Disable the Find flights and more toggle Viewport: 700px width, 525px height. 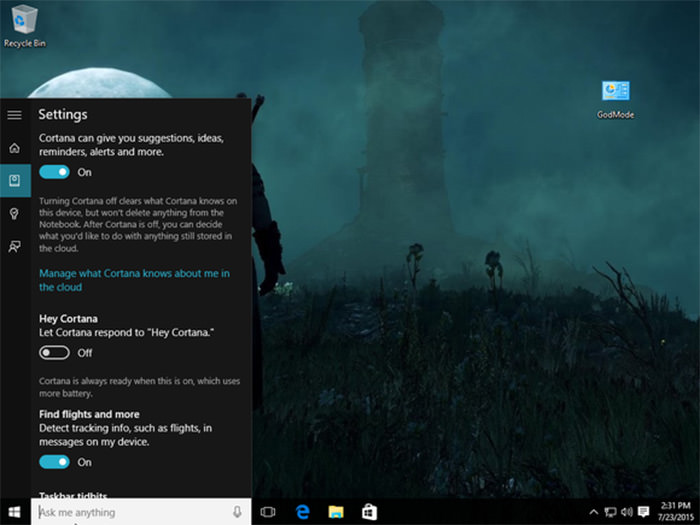(55, 462)
